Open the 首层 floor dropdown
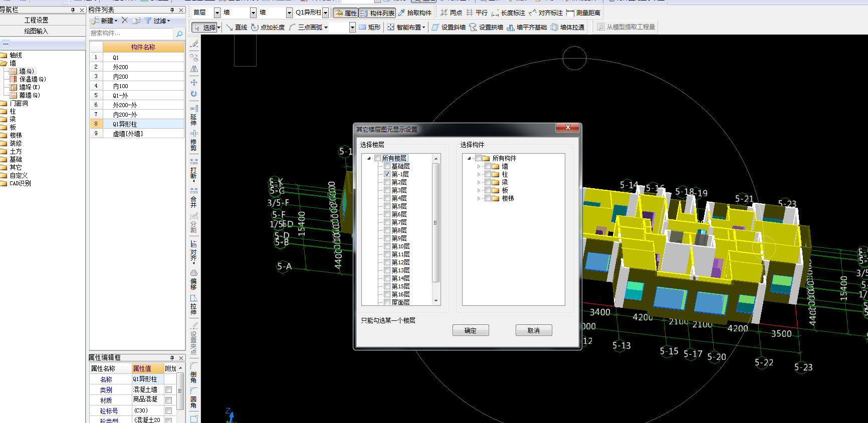Image resolution: width=868 pixels, height=423 pixels. 217,13
